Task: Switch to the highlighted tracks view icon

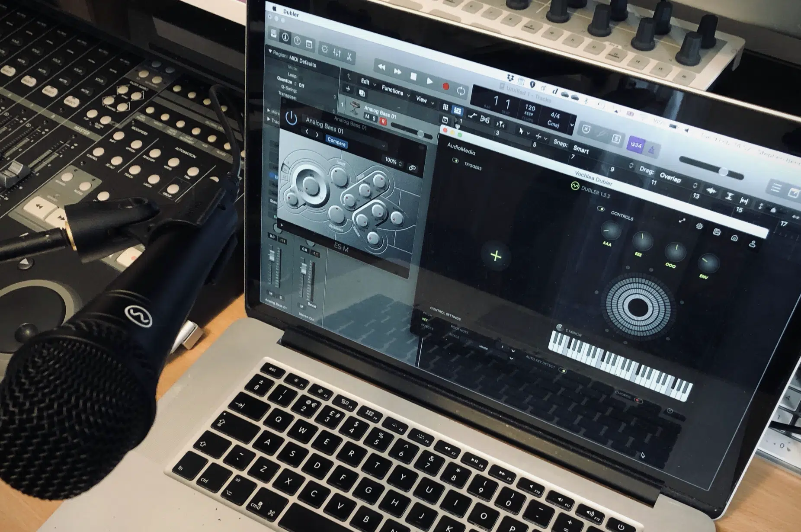Action: click(x=457, y=110)
